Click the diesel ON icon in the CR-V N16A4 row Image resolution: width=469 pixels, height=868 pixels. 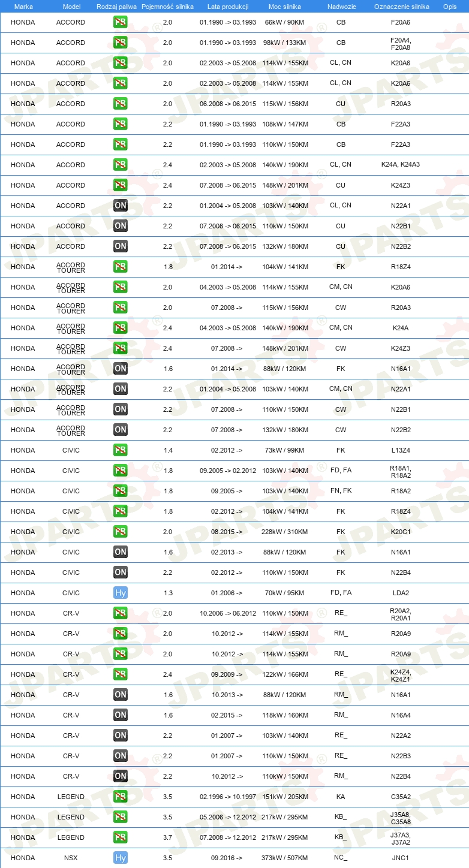tap(121, 715)
